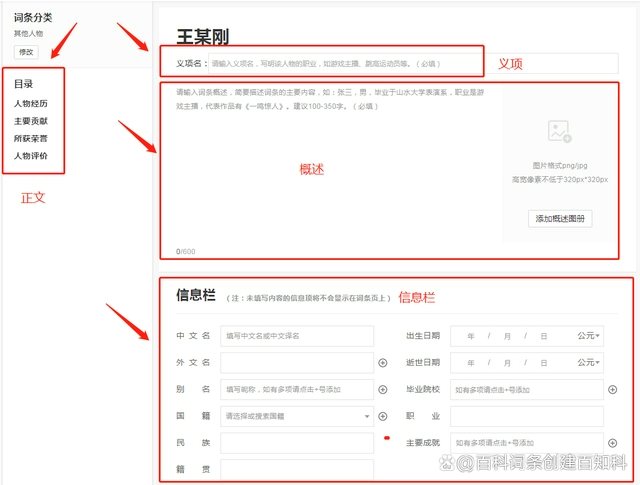Screen dimensions: 640x485
Task: Open the 国籍 nationality dropdown
Action: (297, 416)
